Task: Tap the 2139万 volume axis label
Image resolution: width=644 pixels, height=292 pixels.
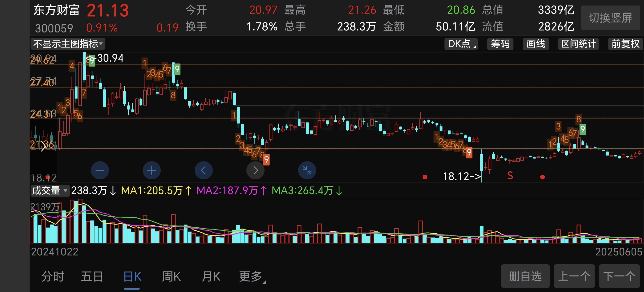Action: coord(45,207)
